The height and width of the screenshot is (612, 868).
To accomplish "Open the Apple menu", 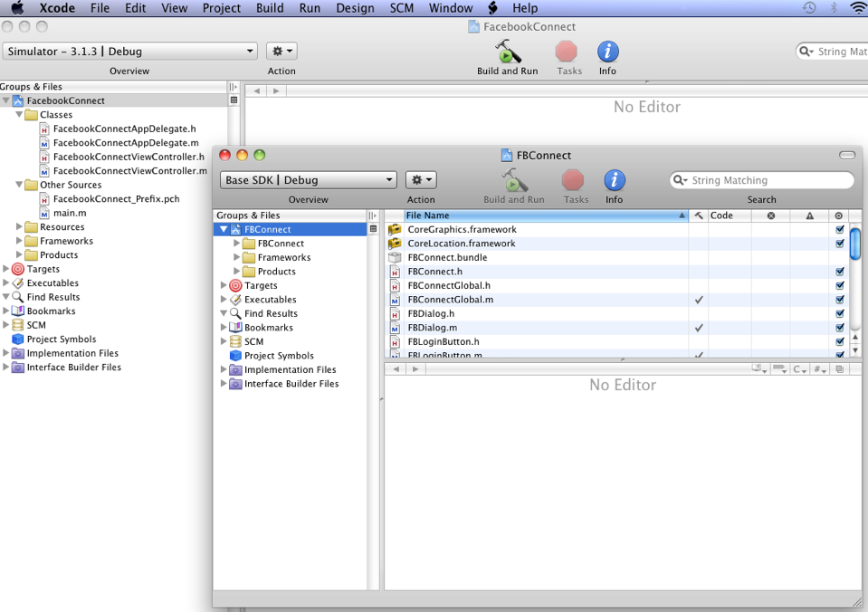I will click(x=18, y=8).
